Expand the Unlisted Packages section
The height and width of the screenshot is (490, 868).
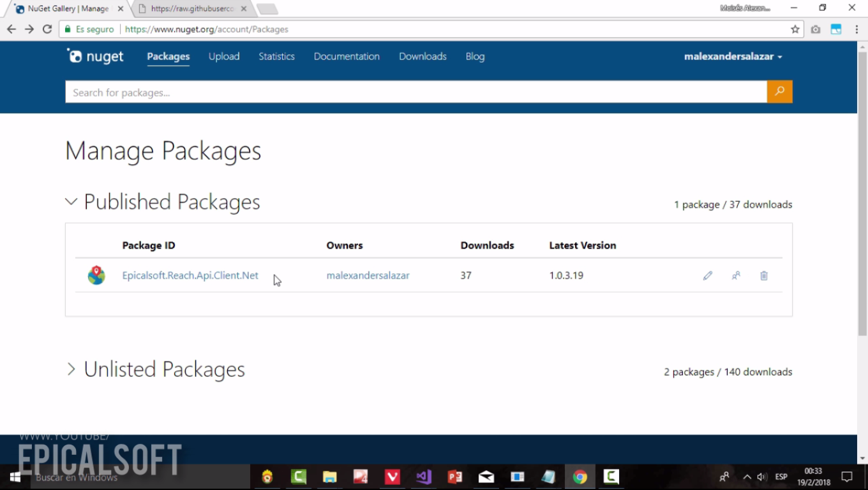[x=71, y=369]
